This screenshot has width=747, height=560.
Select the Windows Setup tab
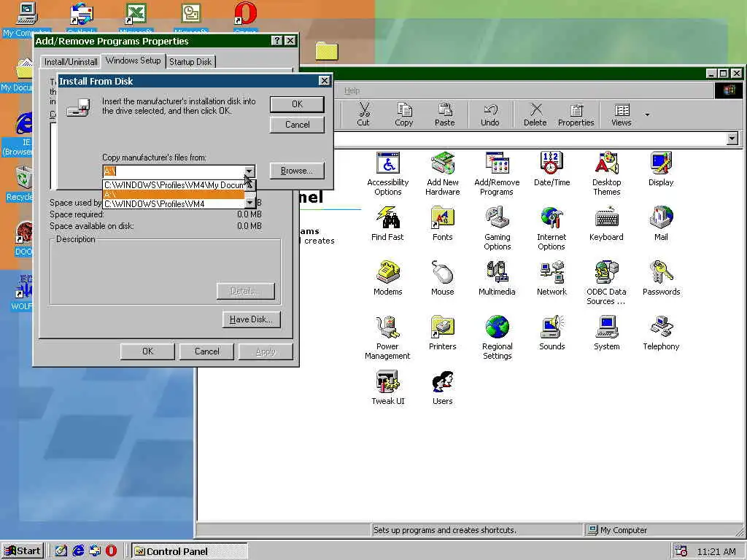click(133, 61)
